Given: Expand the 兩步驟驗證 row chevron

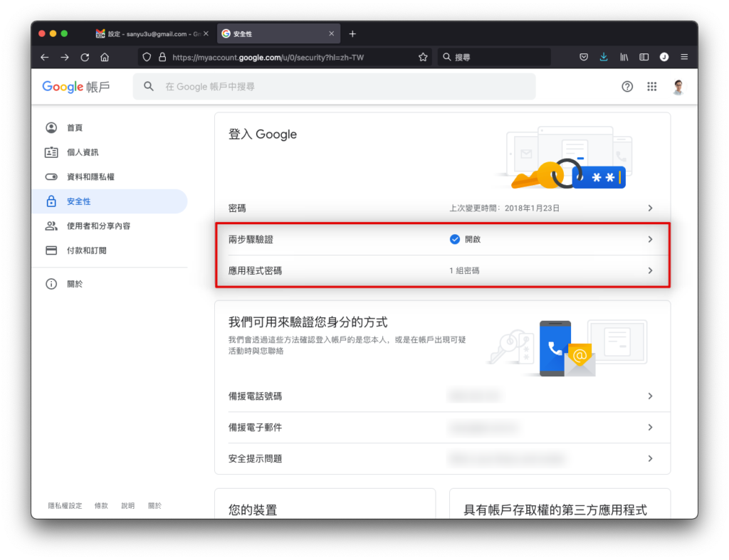Looking at the screenshot, I should tap(650, 239).
